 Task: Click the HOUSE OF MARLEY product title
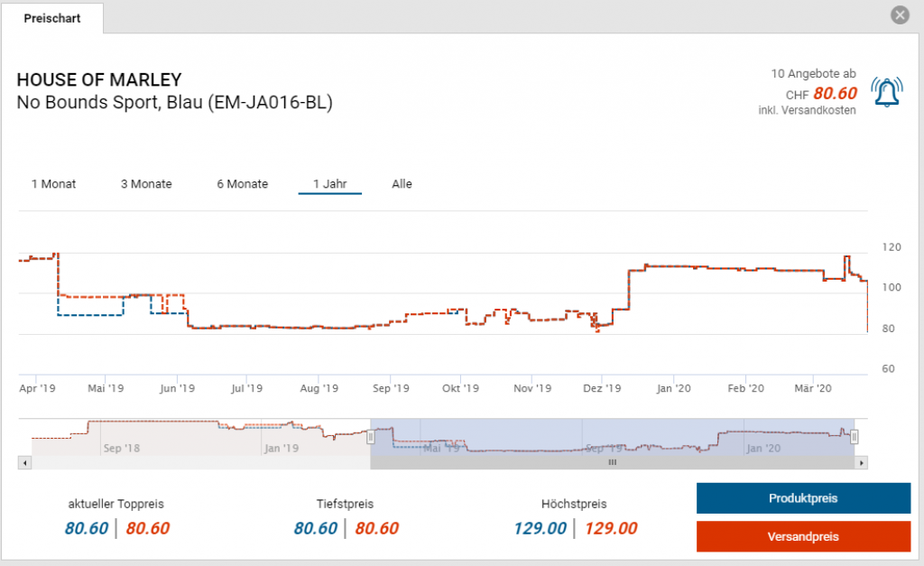point(99,79)
